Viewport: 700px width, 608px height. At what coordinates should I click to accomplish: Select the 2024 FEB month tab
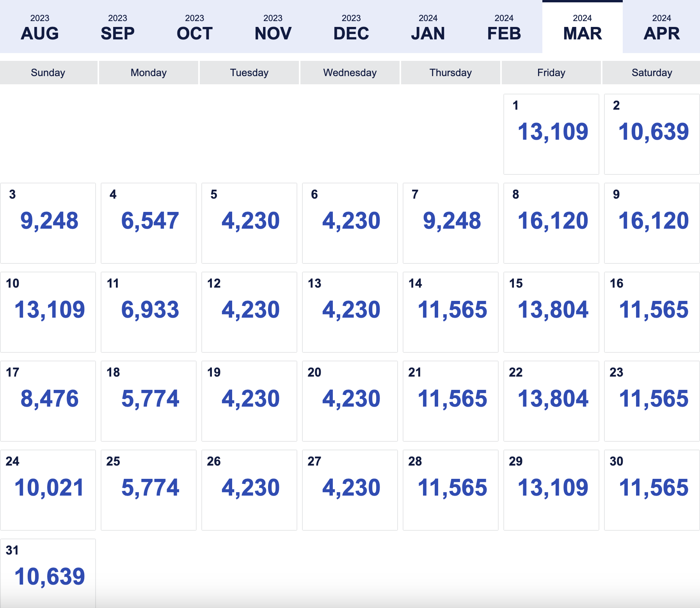pos(504,27)
